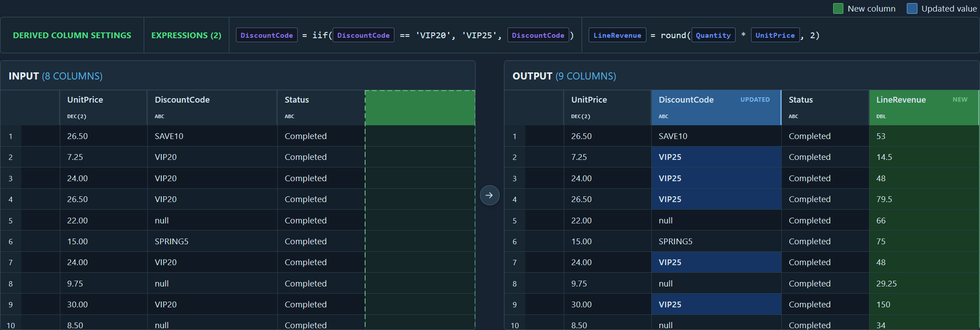The image size is (980, 330).
Task: Click the INPUT (8 COLUMNS) panel title
Action: (x=55, y=76)
